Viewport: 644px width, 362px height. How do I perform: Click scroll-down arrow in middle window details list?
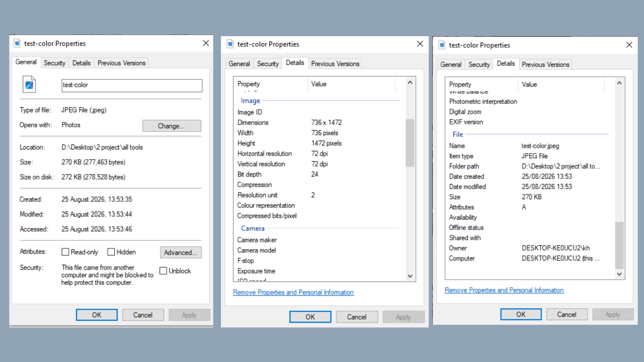[x=410, y=276]
